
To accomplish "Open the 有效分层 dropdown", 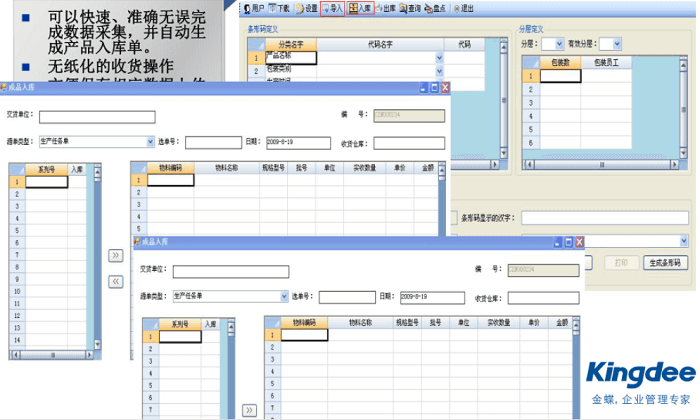I will (x=615, y=44).
